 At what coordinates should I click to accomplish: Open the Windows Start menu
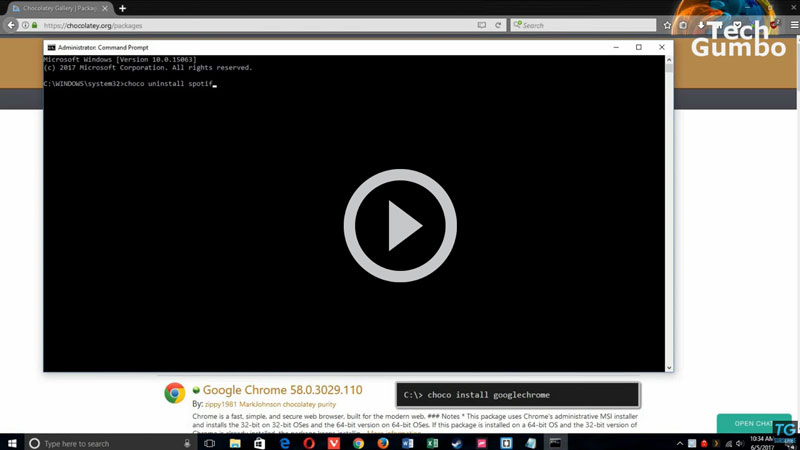(12, 443)
